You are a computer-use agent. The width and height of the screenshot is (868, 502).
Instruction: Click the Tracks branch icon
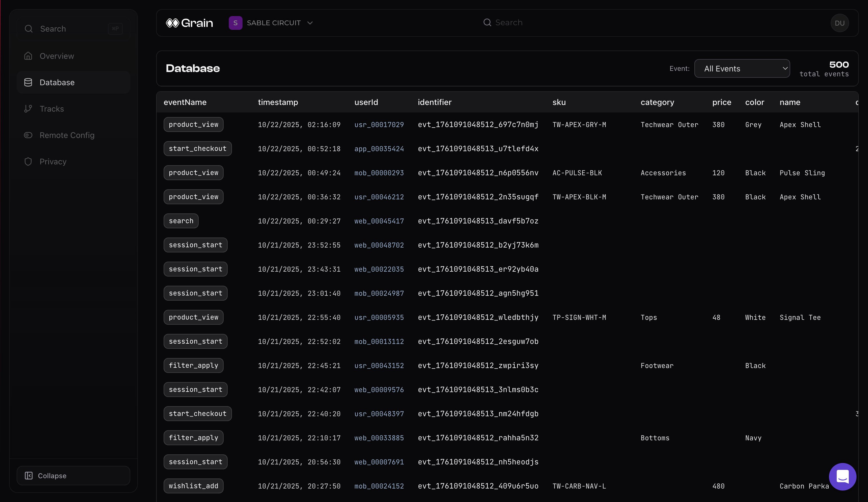[28, 109]
